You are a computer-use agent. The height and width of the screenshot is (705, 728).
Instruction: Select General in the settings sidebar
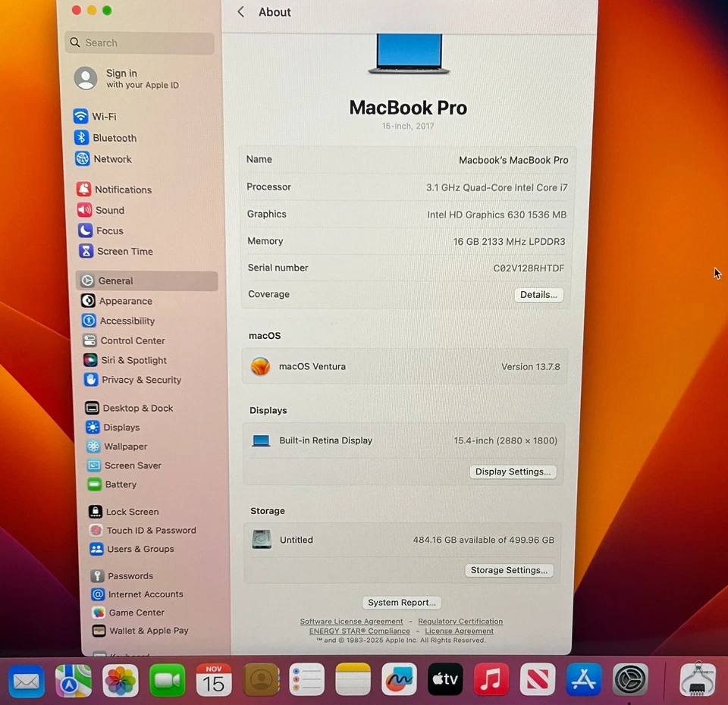115,280
